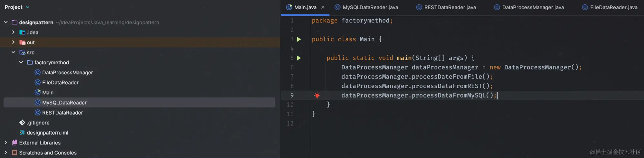Viewport: 644px width, 158px height.
Task: Select the src folder
Action: pyautogui.click(x=31, y=52)
